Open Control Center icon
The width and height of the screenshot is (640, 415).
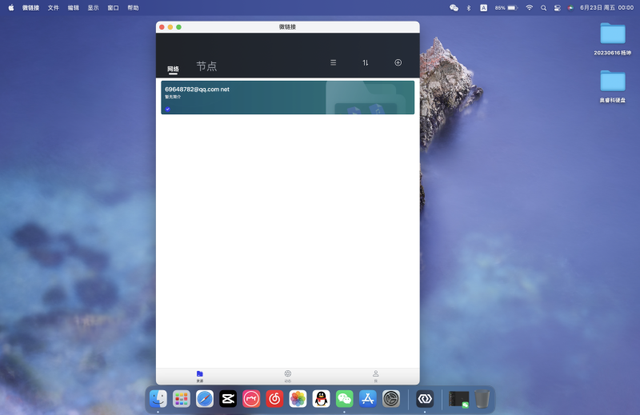point(557,8)
